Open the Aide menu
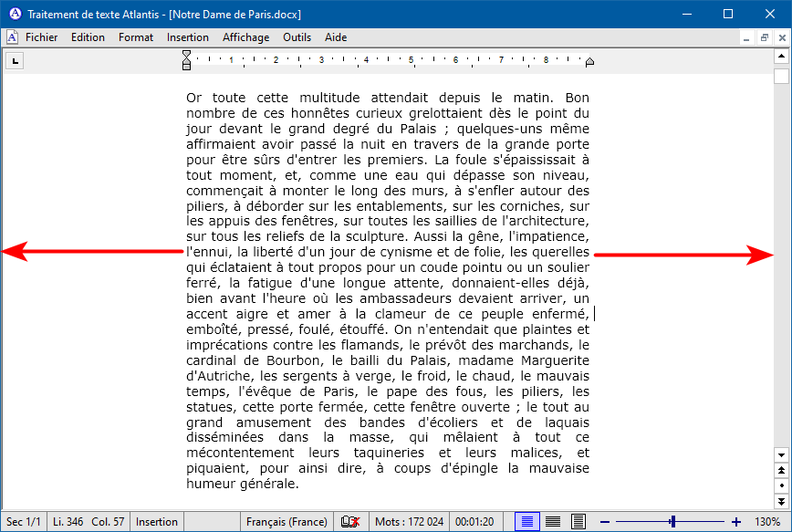Image resolution: width=792 pixels, height=532 pixels. pos(336,37)
